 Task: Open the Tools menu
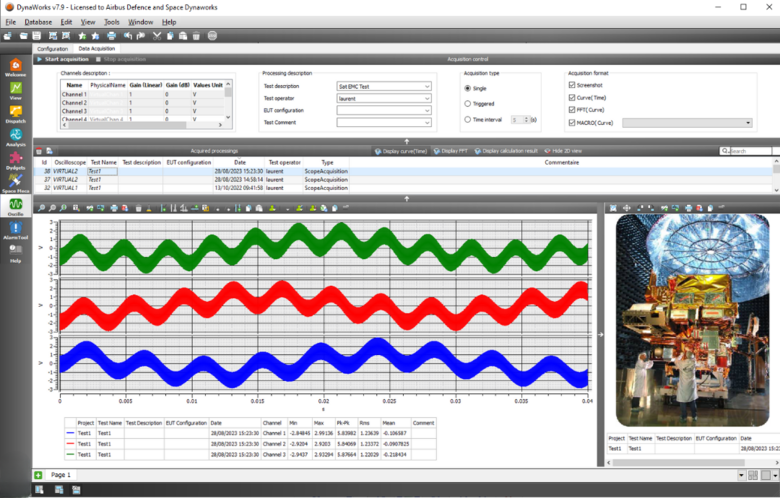pyautogui.click(x=111, y=22)
